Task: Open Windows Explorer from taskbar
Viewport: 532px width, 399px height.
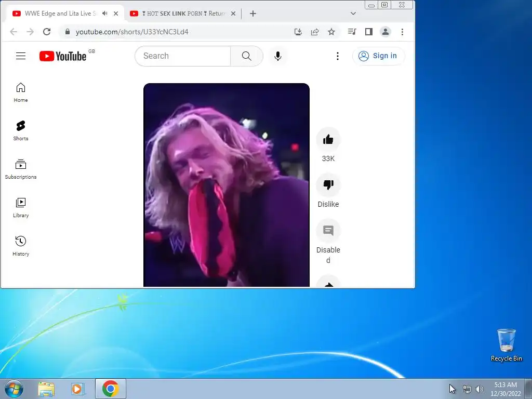Action: pyautogui.click(x=46, y=389)
